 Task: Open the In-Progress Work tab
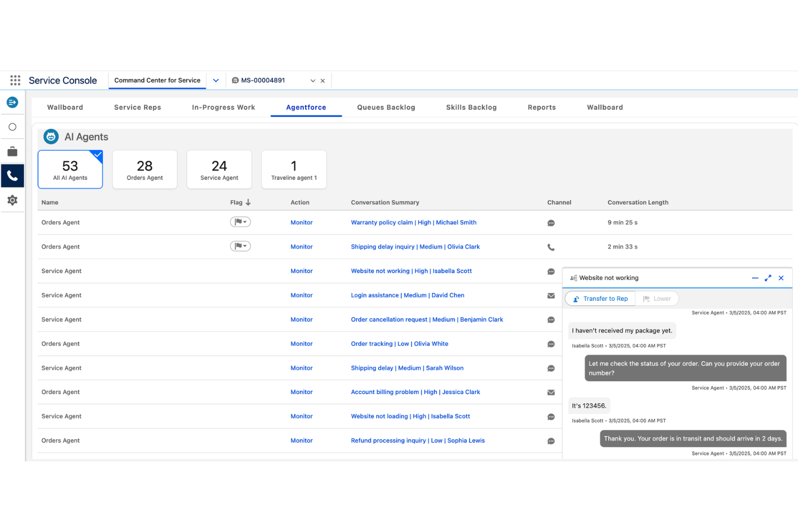pyautogui.click(x=223, y=107)
